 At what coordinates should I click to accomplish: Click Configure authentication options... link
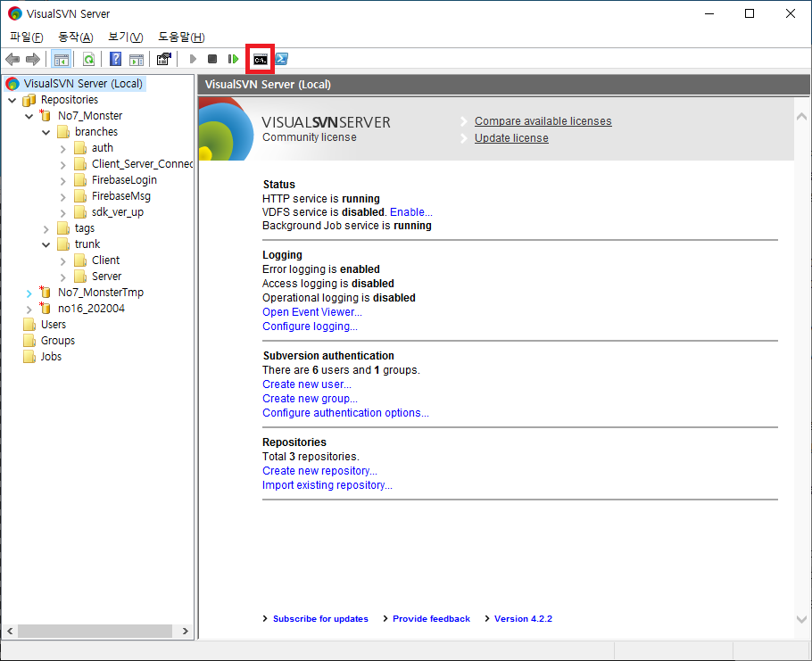tap(345, 412)
